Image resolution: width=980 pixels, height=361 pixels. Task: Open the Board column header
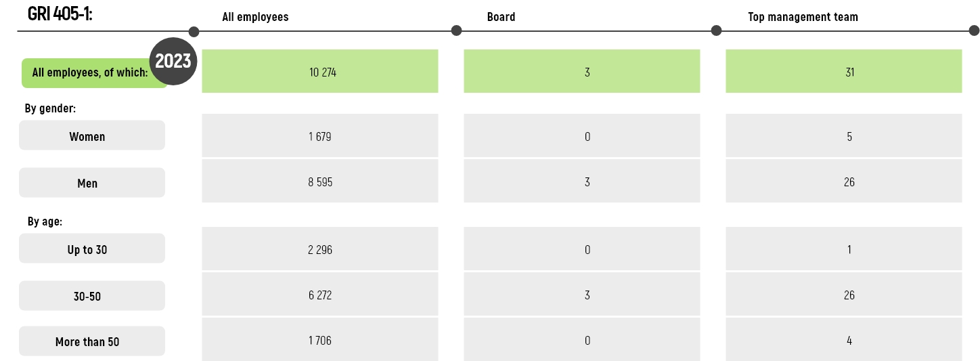click(501, 17)
